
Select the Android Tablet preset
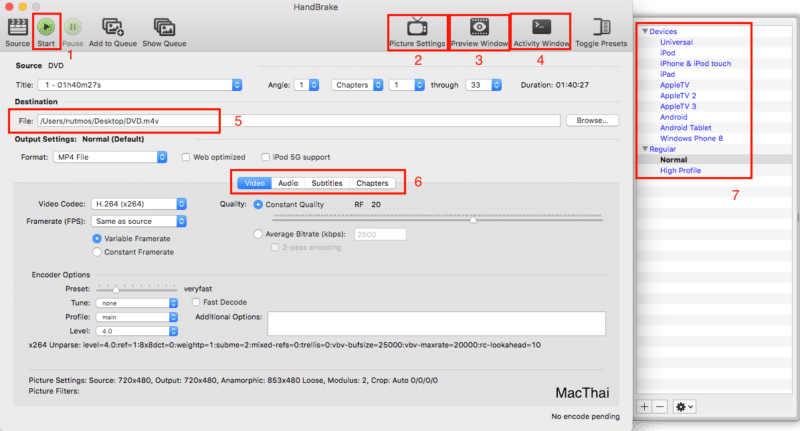[686, 128]
